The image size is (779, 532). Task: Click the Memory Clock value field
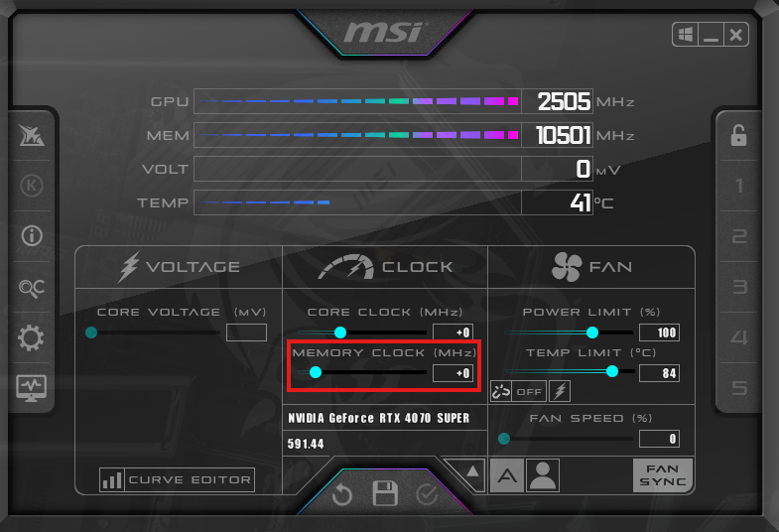pyautogui.click(x=454, y=373)
